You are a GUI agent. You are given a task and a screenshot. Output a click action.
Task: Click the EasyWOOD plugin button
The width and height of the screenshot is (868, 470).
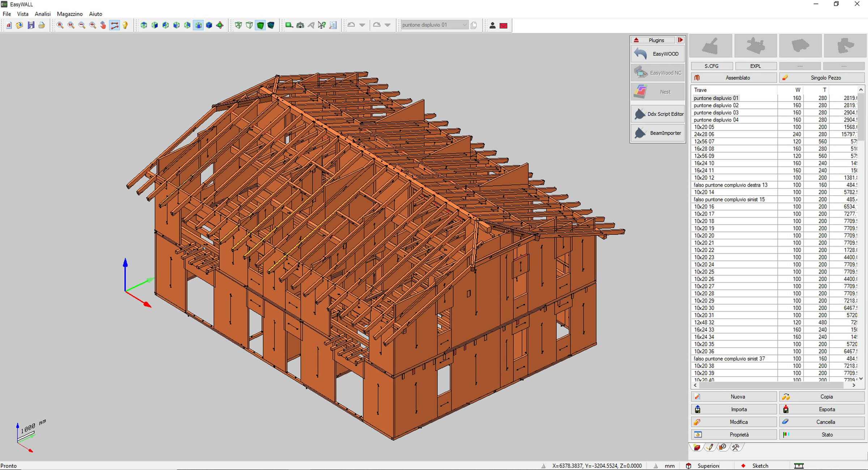coord(658,54)
